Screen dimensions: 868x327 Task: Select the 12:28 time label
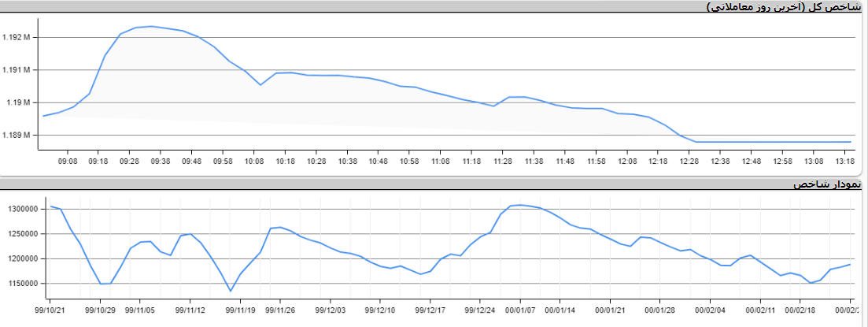689,161
